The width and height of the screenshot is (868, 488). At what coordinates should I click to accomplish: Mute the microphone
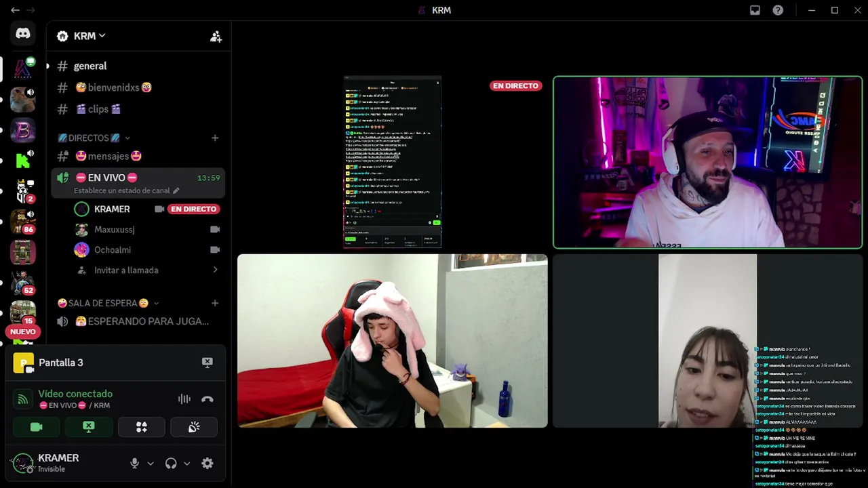(x=134, y=464)
